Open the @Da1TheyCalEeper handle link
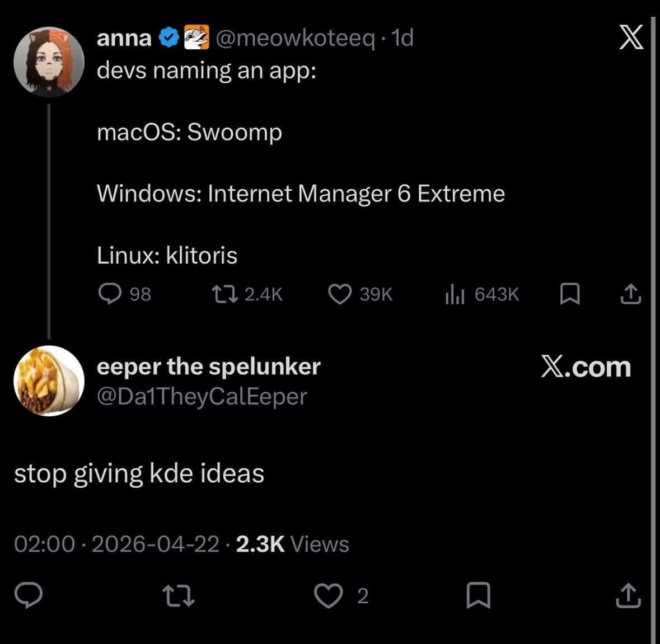This screenshot has width=660, height=644. click(x=202, y=396)
